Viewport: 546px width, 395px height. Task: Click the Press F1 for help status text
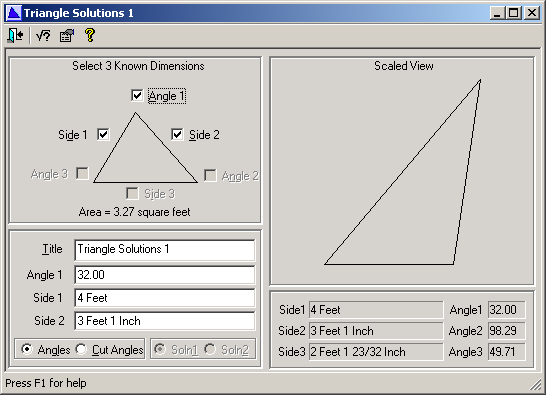click(46, 383)
